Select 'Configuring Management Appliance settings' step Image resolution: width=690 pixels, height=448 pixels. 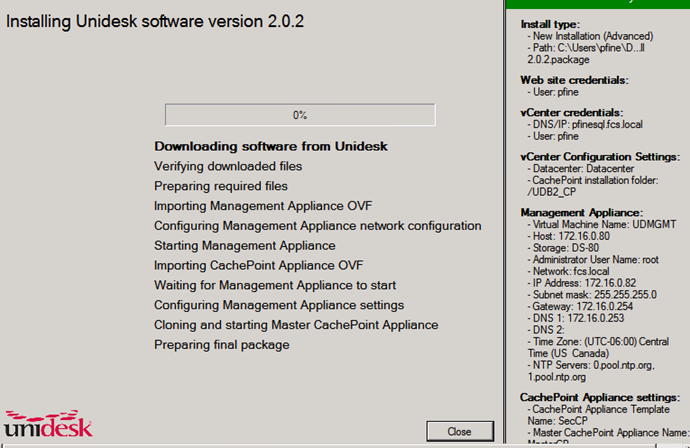coord(279,305)
